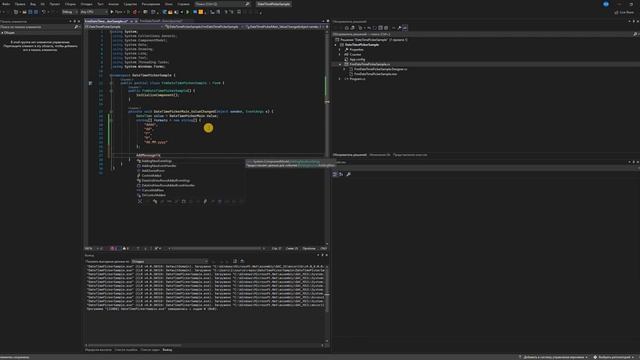
Task: Click the Undo arrow in the toolbar
Action: point(44,12)
